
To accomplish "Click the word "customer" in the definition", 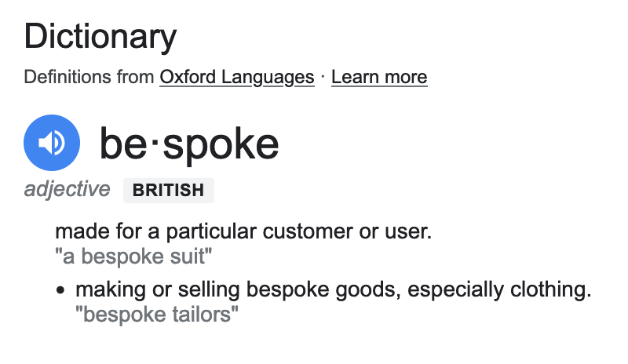I will tap(308, 231).
